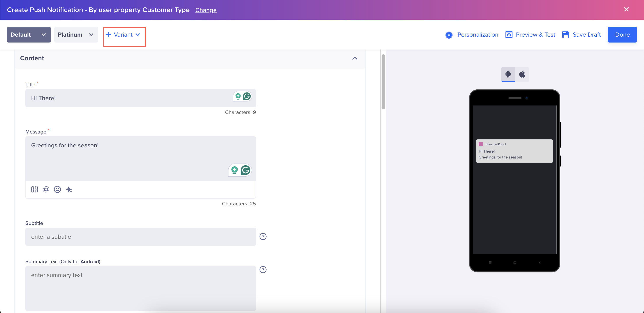Open help tooltip next to Summary Text
The height and width of the screenshot is (313, 644).
263,269
